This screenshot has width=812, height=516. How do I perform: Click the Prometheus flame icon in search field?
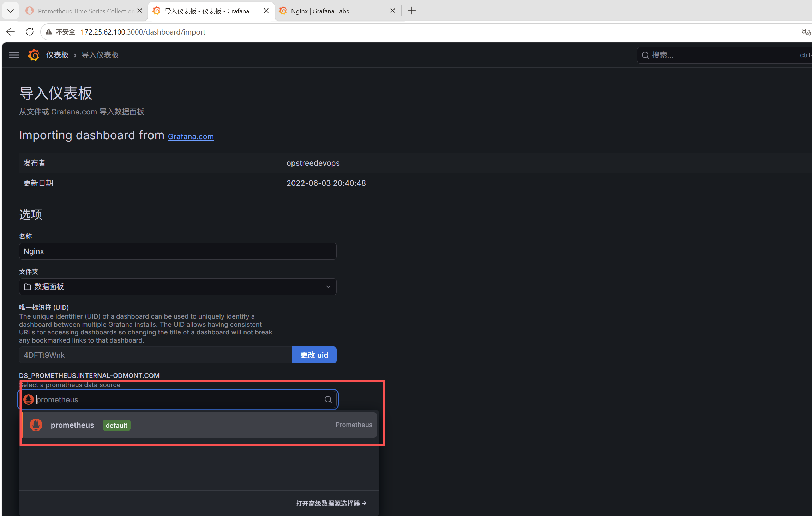pyautogui.click(x=29, y=399)
